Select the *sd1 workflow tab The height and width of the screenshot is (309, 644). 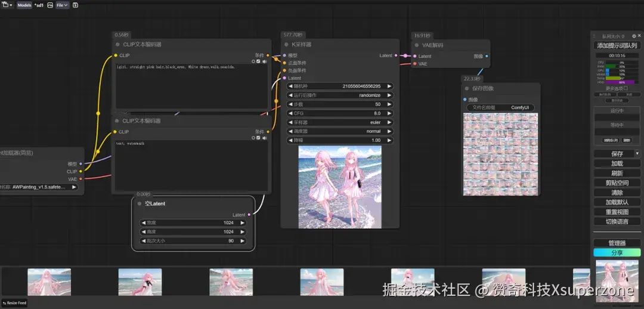pyautogui.click(x=39, y=5)
